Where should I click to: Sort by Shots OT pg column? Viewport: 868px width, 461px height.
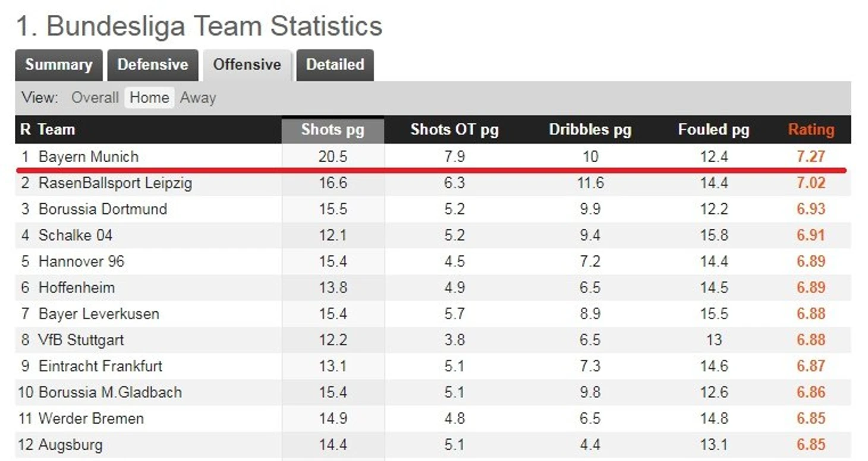click(454, 130)
